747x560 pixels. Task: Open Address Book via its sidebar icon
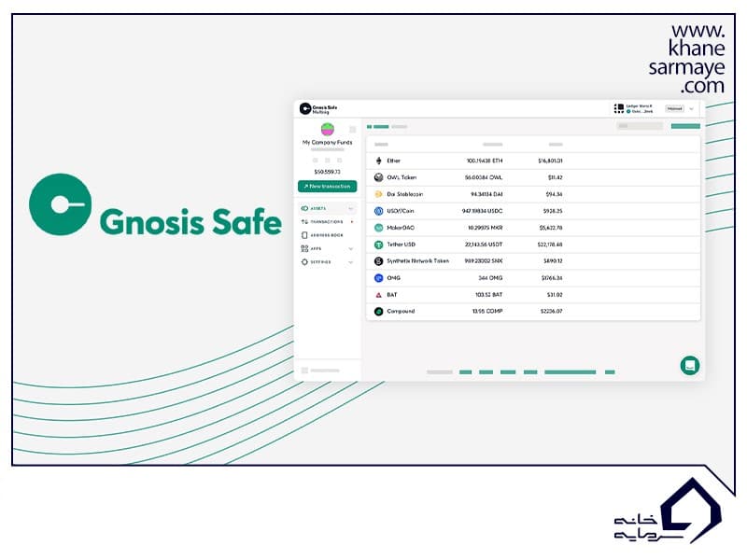tap(304, 235)
